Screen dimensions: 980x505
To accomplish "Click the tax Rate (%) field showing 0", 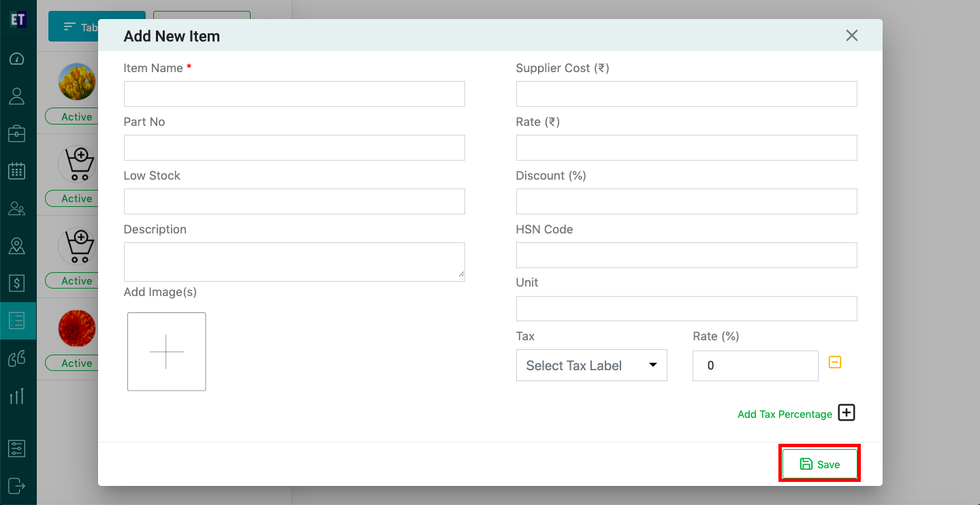I will 755,365.
